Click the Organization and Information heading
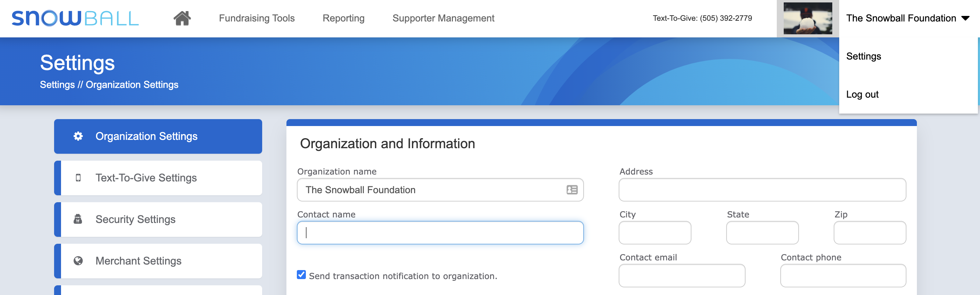The width and height of the screenshot is (980, 295). point(387,144)
